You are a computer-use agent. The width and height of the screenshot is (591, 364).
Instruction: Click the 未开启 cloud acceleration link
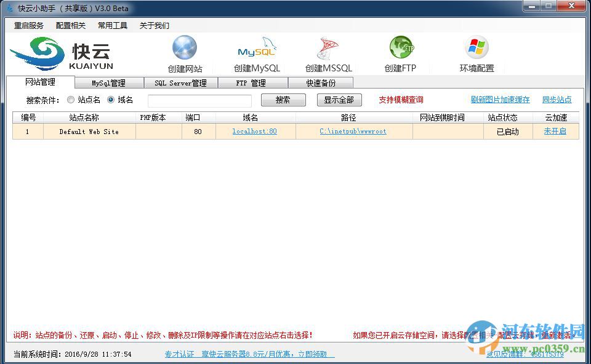coord(556,131)
